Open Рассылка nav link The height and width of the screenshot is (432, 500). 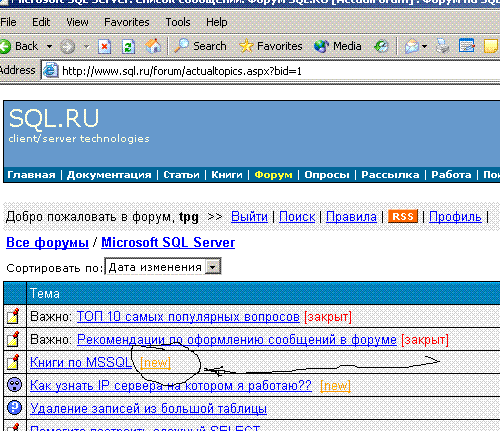(x=390, y=175)
